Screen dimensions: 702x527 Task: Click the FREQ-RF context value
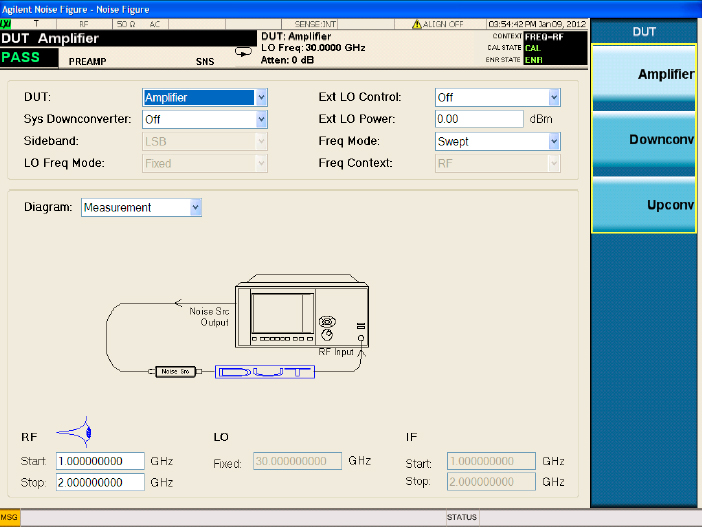pyautogui.click(x=544, y=37)
